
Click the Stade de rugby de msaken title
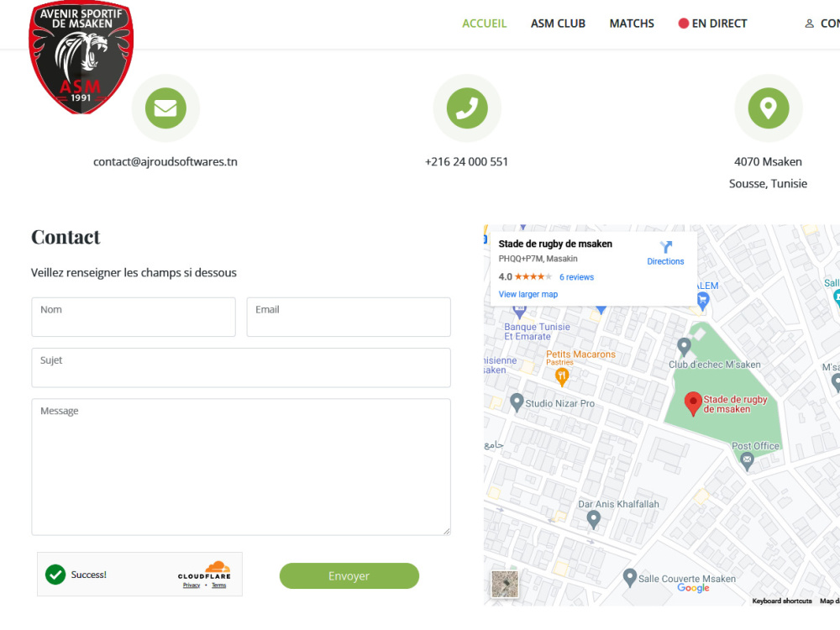coord(555,244)
